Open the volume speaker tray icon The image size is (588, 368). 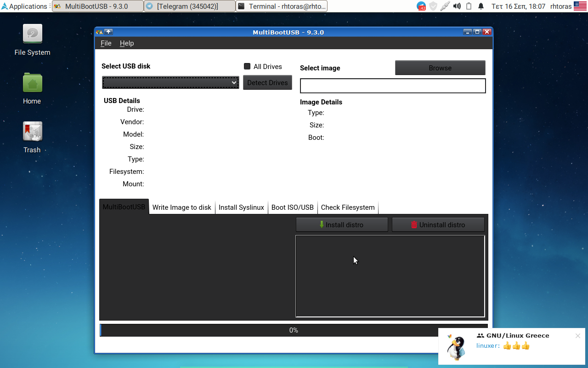pyautogui.click(x=457, y=6)
